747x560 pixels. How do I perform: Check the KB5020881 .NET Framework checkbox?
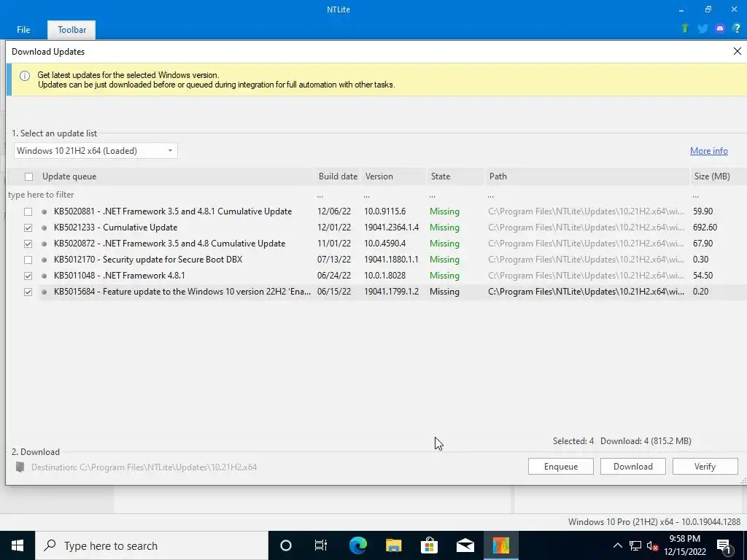[28, 212]
